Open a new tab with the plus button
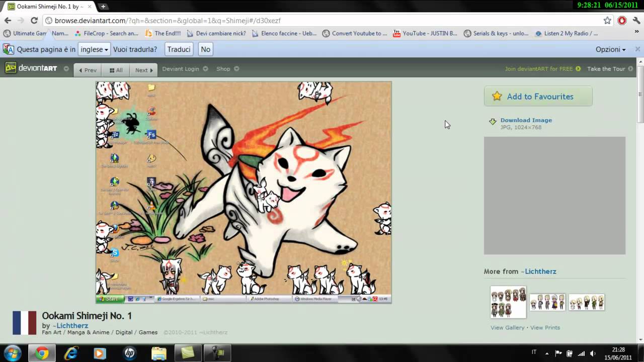This screenshot has height=362, width=644. coord(103,7)
